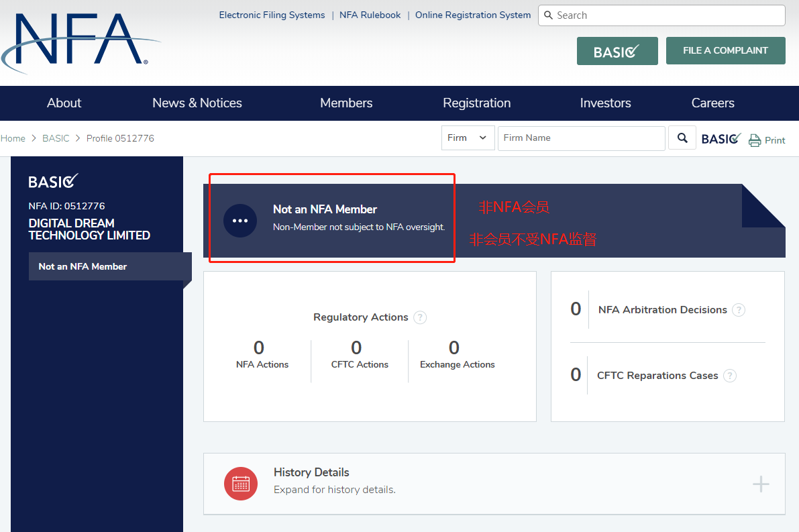Click the breadcrumb chevron after BASIC
799x532 pixels.
(x=78, y=138)
